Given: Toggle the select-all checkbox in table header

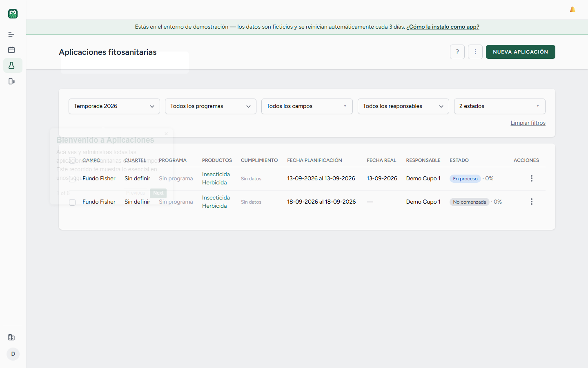Looking at the screenshot, I should click(72, 160).
